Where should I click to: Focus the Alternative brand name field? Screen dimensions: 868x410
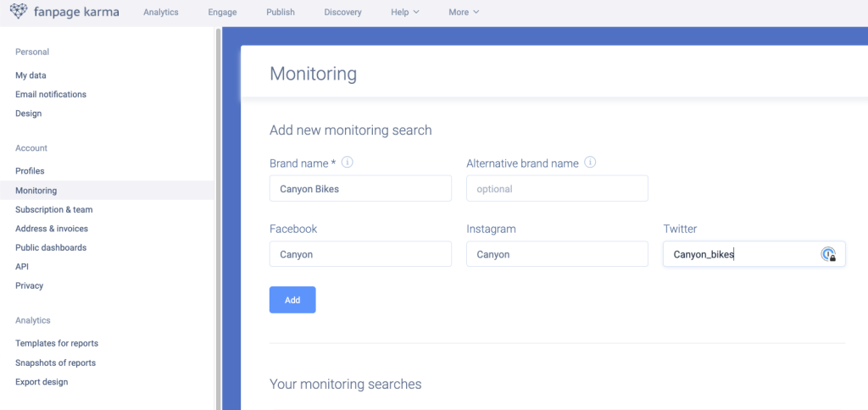pyautogui.click(x=557, y=189)
